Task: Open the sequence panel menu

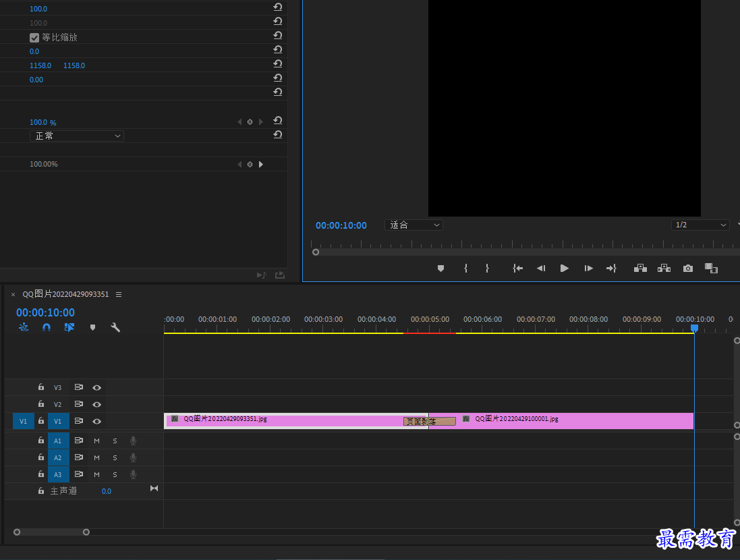Action: click(119, 294)
